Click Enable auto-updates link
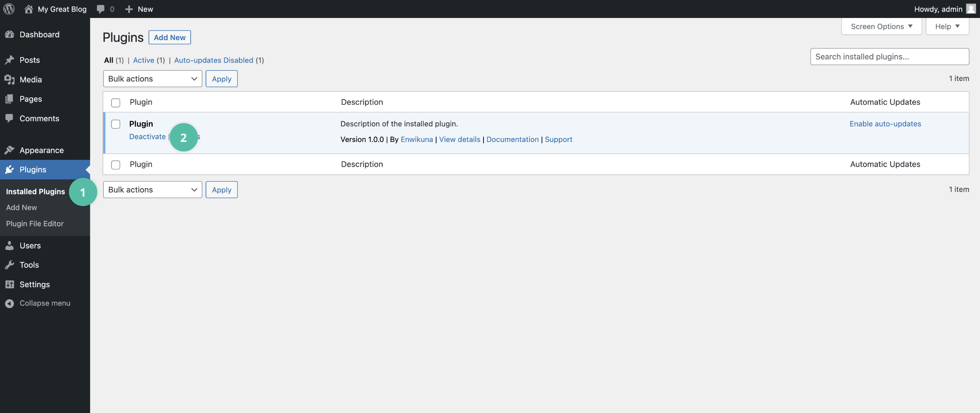 [885, 124]
